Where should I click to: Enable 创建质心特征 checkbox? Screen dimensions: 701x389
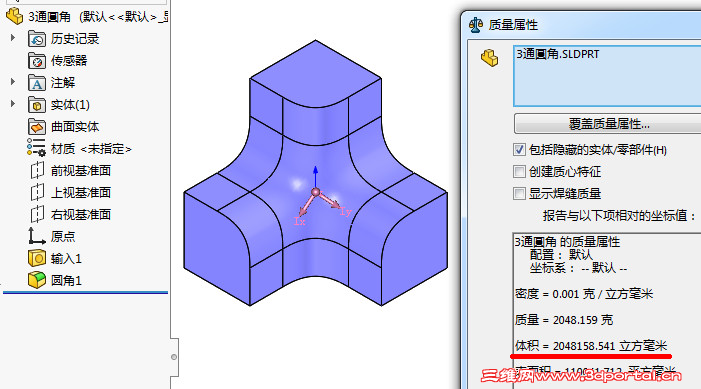tap(519, 171)
